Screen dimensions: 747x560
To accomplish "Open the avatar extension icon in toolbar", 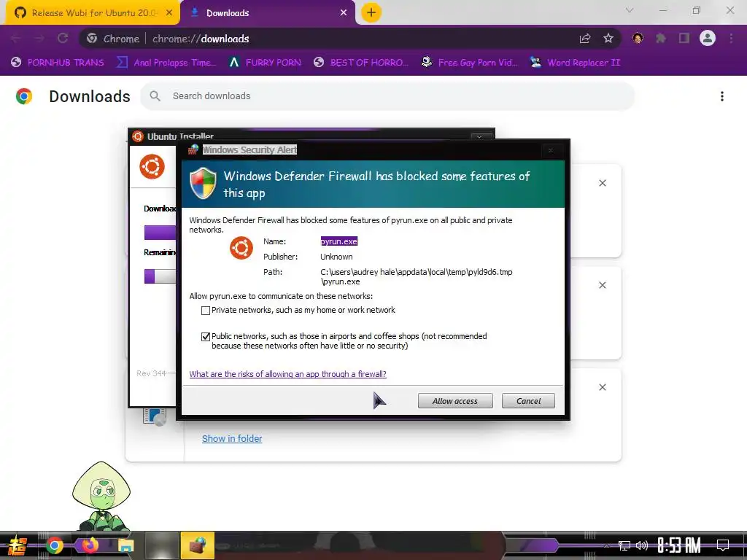I will [x=638, y=38].
